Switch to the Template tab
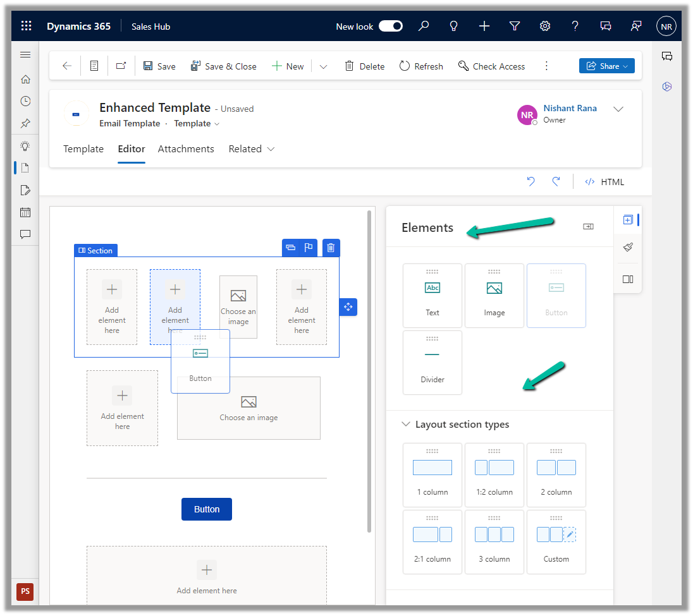This screenshot has height=616, width=693. tap(83, 149)
